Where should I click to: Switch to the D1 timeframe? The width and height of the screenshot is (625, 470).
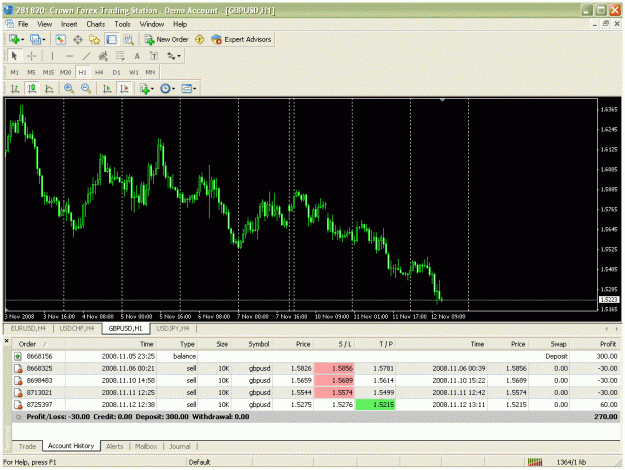[116, 72]
